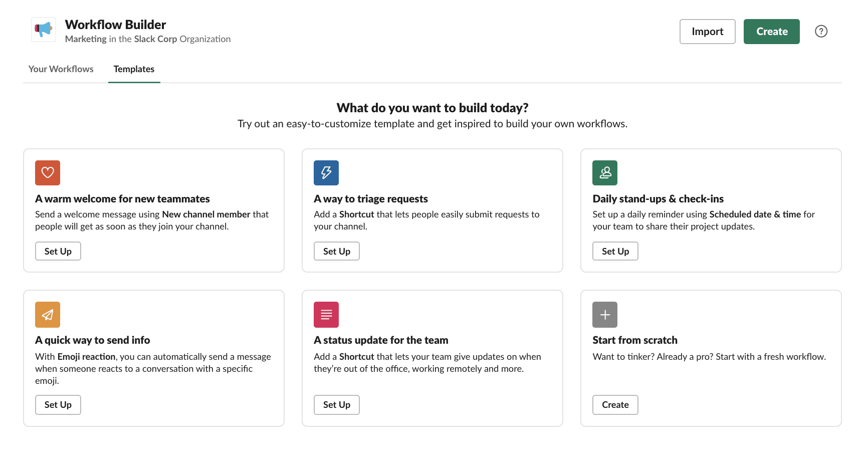Image resolution: width=868 pixels, height=460 pixels.
Task: Click the pink status update list icon
Action: (326, 314)
